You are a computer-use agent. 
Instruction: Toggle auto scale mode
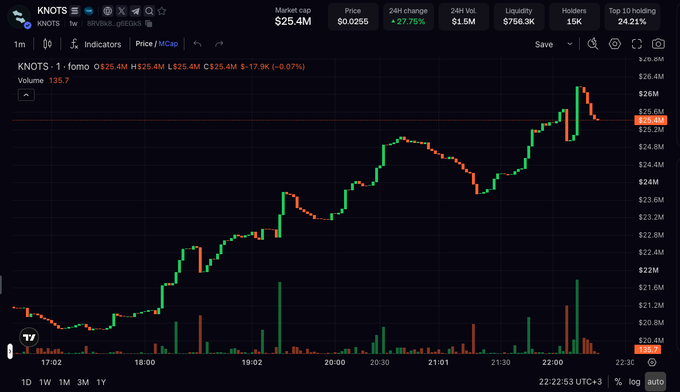(655, 382)
